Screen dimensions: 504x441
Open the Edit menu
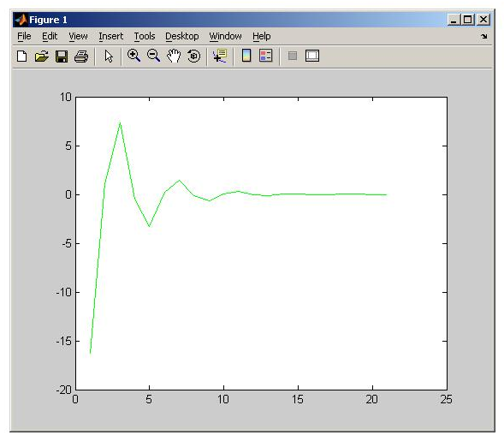coord(50,36)
